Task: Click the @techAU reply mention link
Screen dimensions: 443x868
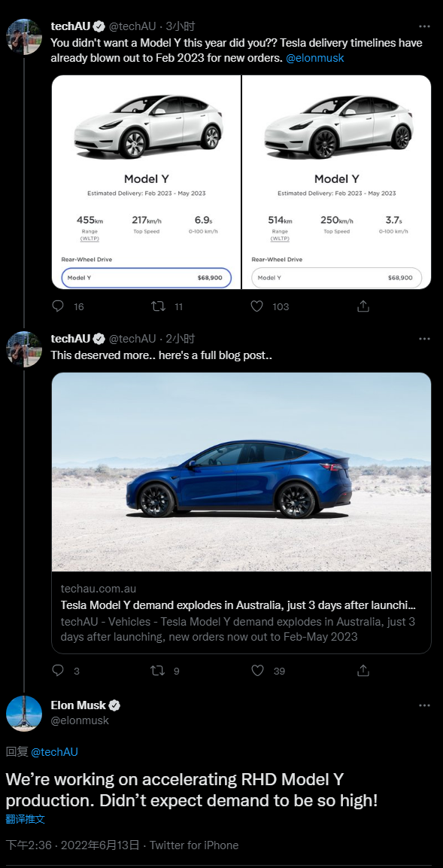Action: tap(54, 752)
